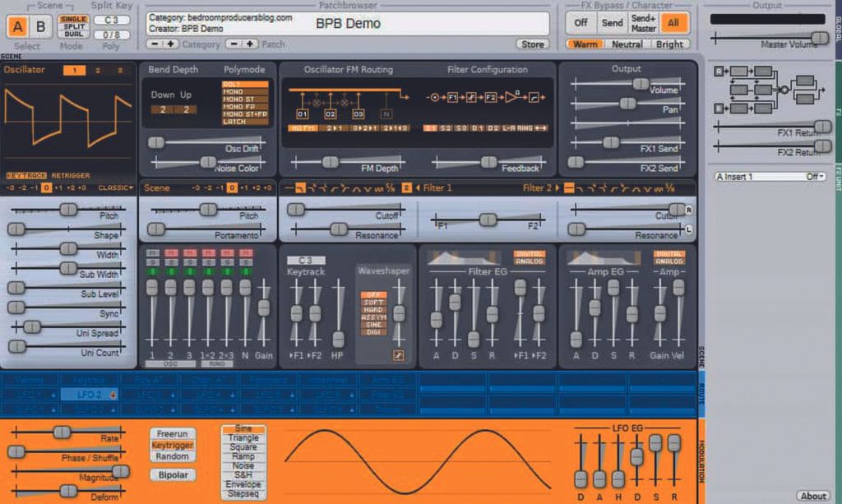Click the 2>1 FM routing icon
Screen dimensions: 842x504
click(334, 128)
